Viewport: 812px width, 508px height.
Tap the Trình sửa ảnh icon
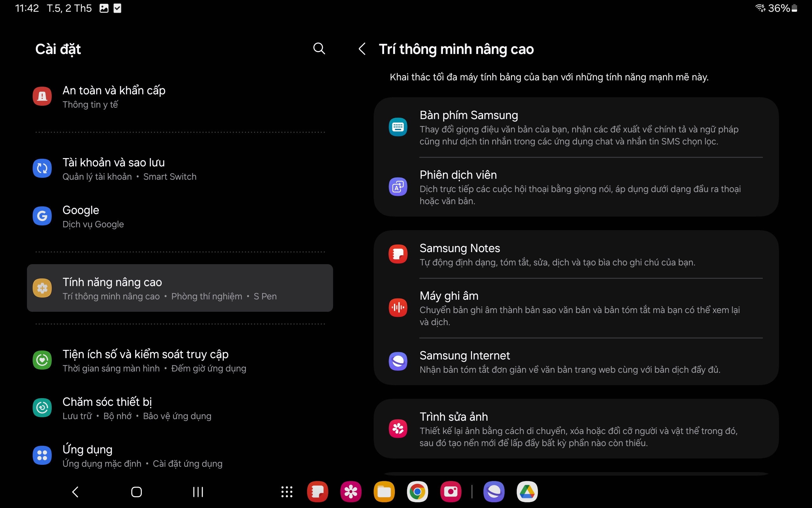[398, 429]
